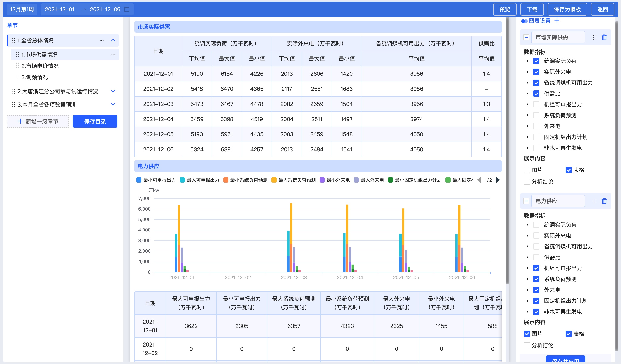The width and height of the screenshot is (621, 364).
Task: Expand 机组可申报出力 in 电力供应
Action: tap(527, 268)
